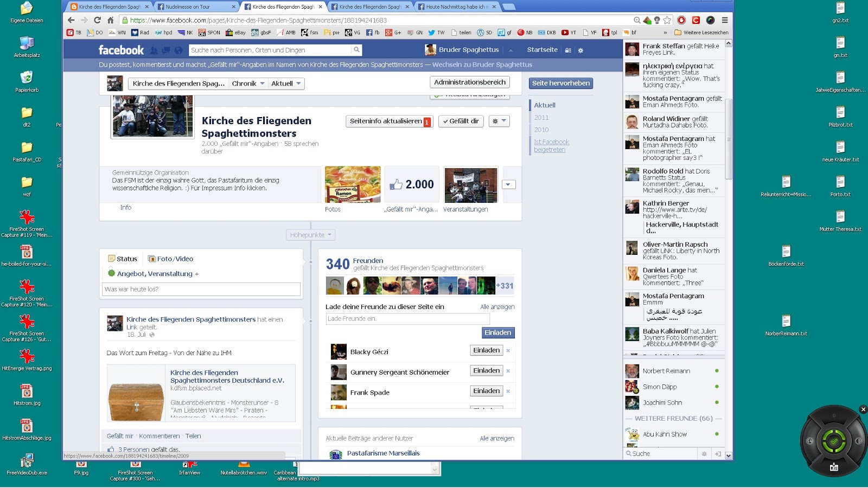Open chat settings gear next to Suche
The height and width of the screenshot is (488, 868).
click(x=704, y=454)
